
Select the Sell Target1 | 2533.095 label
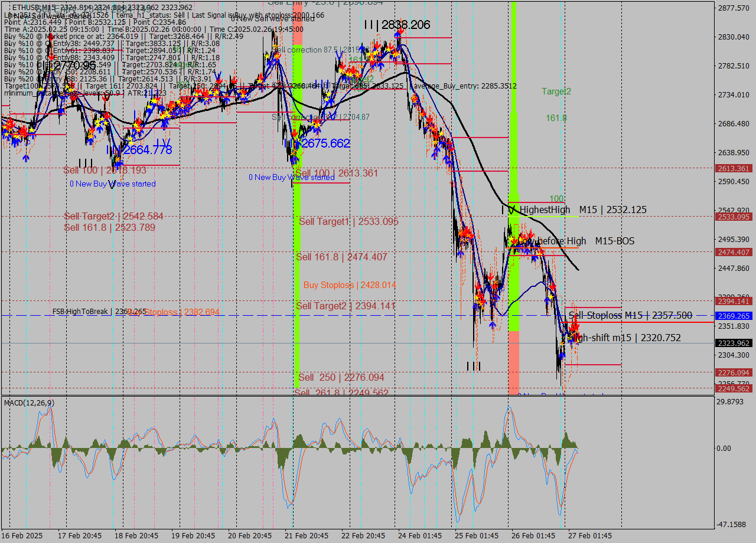[348, 222]
